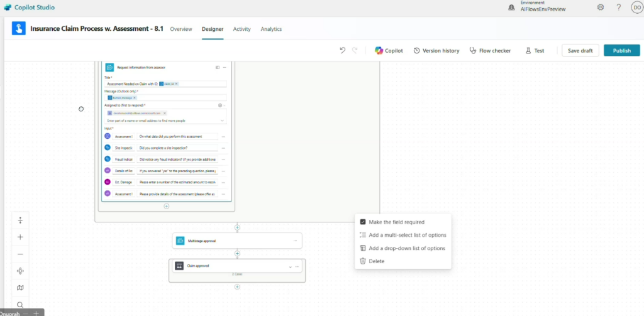Open the Copilot Studio home logo
This screenshot has height=316, width=644.
pos(8,8)
